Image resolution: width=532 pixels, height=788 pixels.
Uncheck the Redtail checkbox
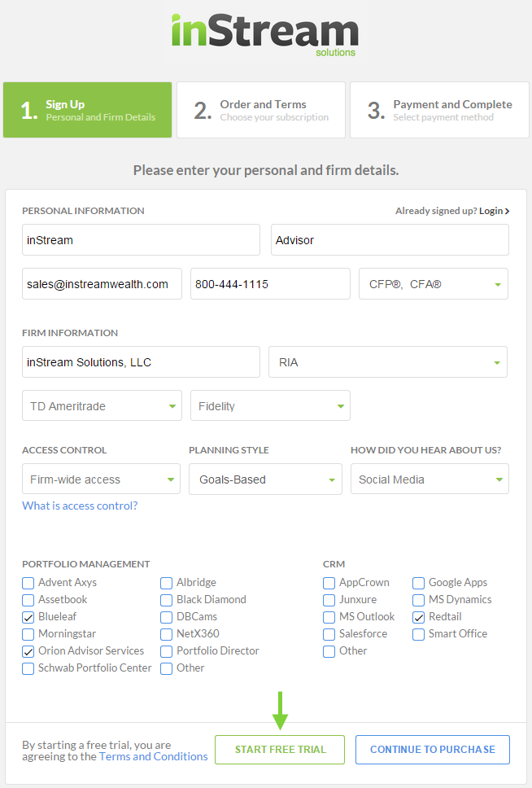click(x=418, y=617)
